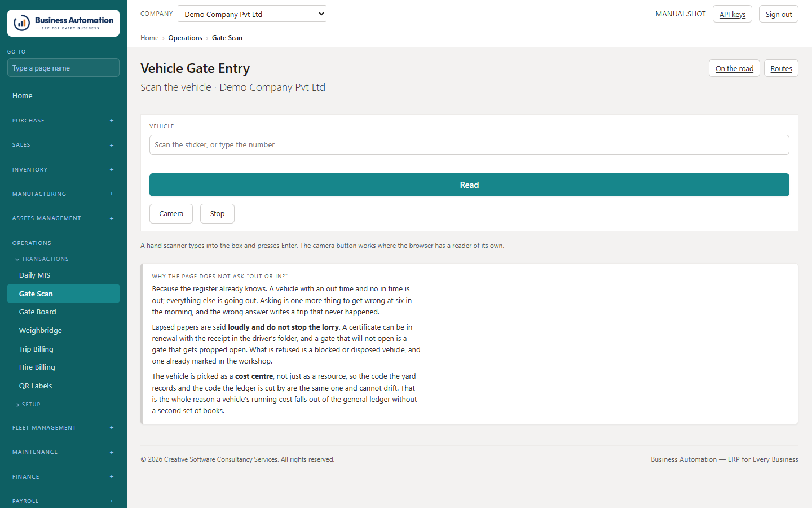Expand the Payroll sidebar section
The width and height of the screenshot is (812, 508).
coord(63,501)
